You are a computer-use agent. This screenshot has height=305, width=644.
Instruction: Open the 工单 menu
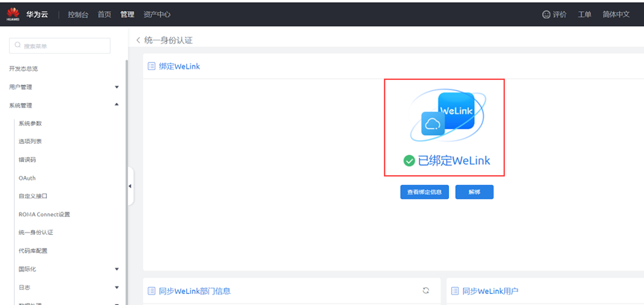click(x=584, y=14)
